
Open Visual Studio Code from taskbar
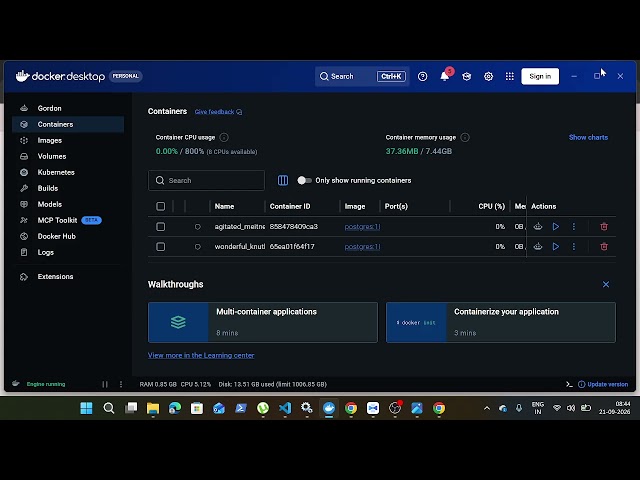285,408
